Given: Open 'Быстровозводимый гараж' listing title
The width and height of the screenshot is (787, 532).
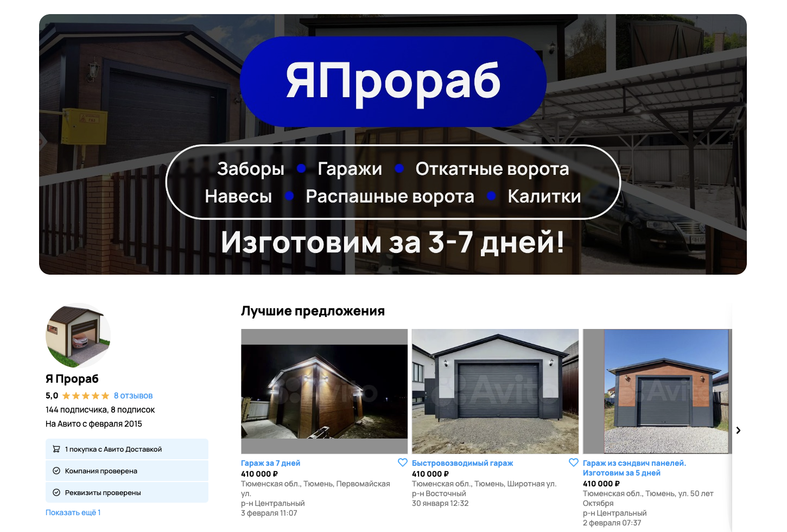Looking at the screenshot, I should (462, 463).
